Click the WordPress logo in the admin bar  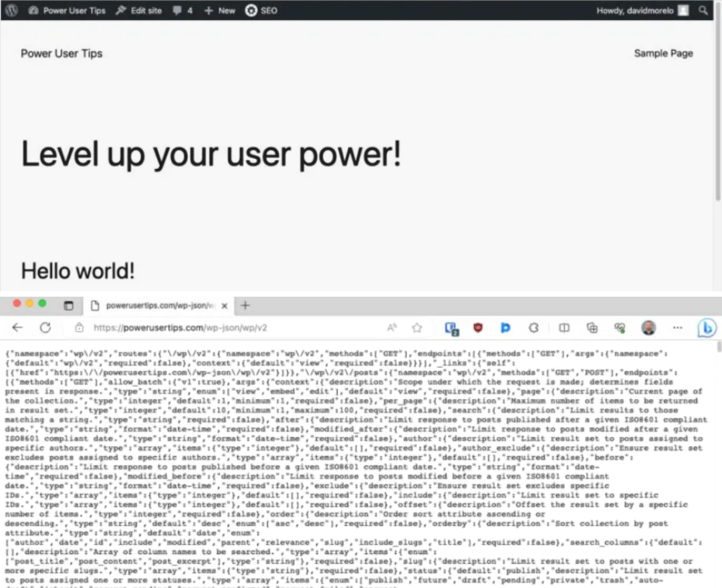[x=11, y=10]
